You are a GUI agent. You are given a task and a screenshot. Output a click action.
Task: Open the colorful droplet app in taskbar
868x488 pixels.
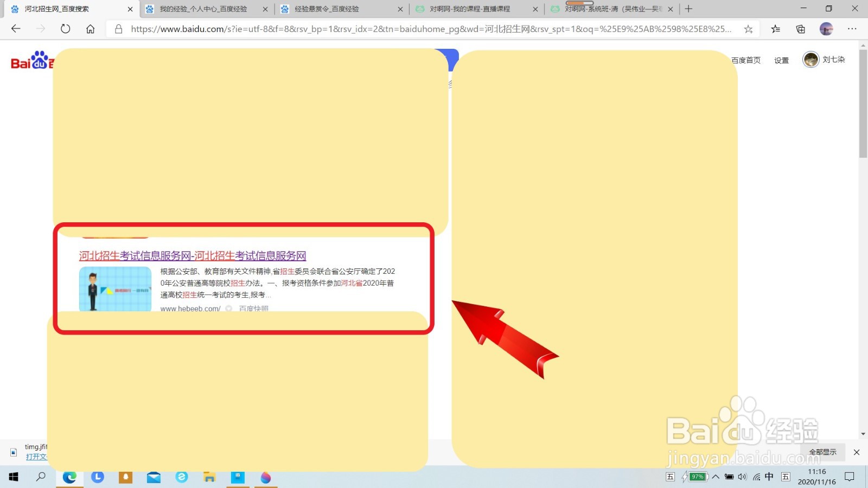pos(266,477)
